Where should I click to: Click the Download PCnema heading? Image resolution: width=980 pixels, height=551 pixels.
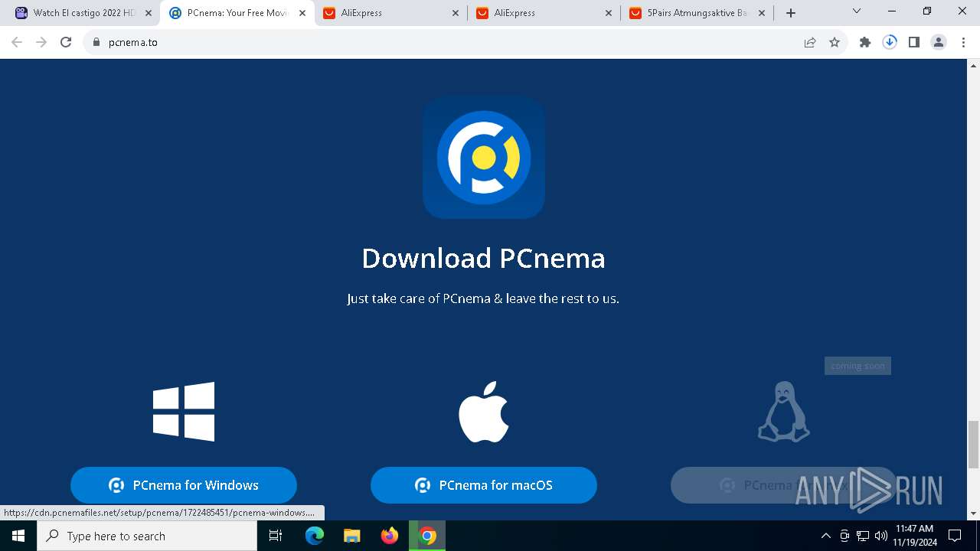[x=484, y=258]
